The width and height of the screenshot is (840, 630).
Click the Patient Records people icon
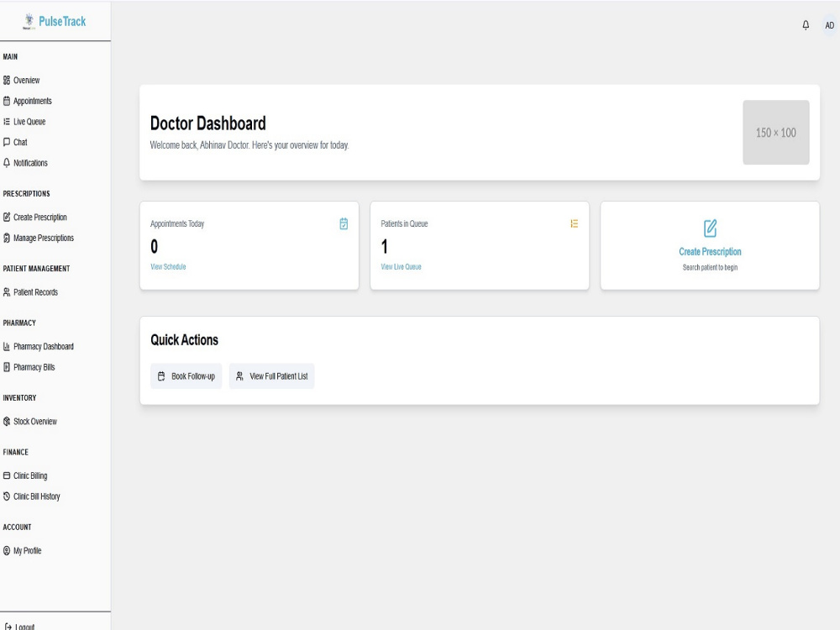click(x=7, y=292)
